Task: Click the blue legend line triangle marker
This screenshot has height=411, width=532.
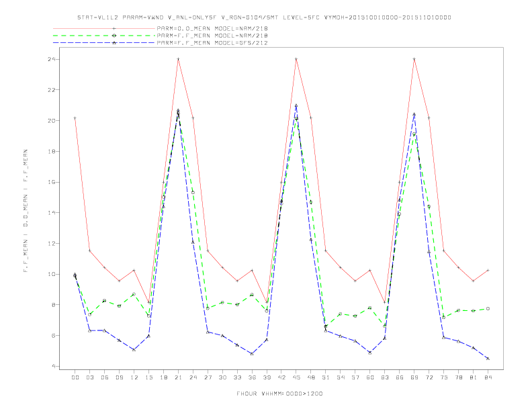Action: click(114, 43)
